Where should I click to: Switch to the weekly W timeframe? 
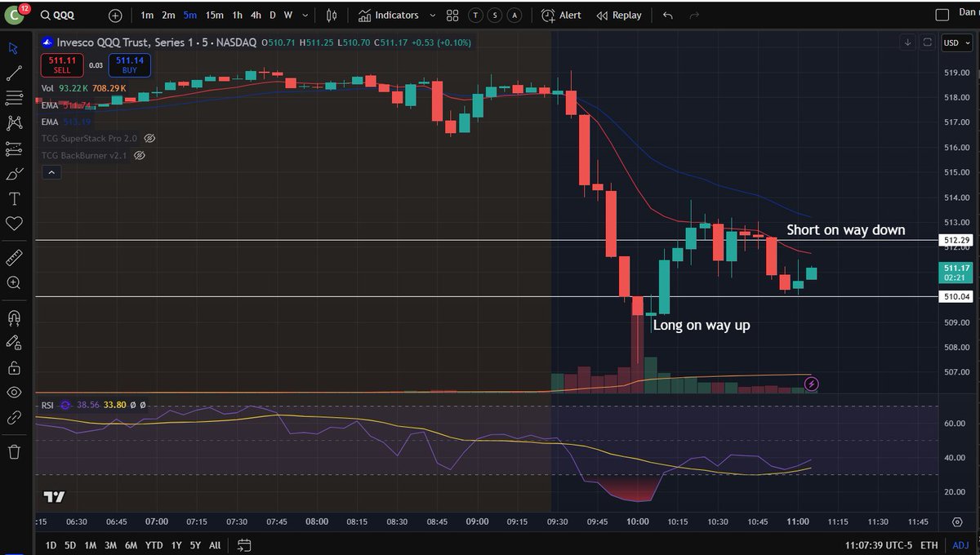(x=288, y=16)
